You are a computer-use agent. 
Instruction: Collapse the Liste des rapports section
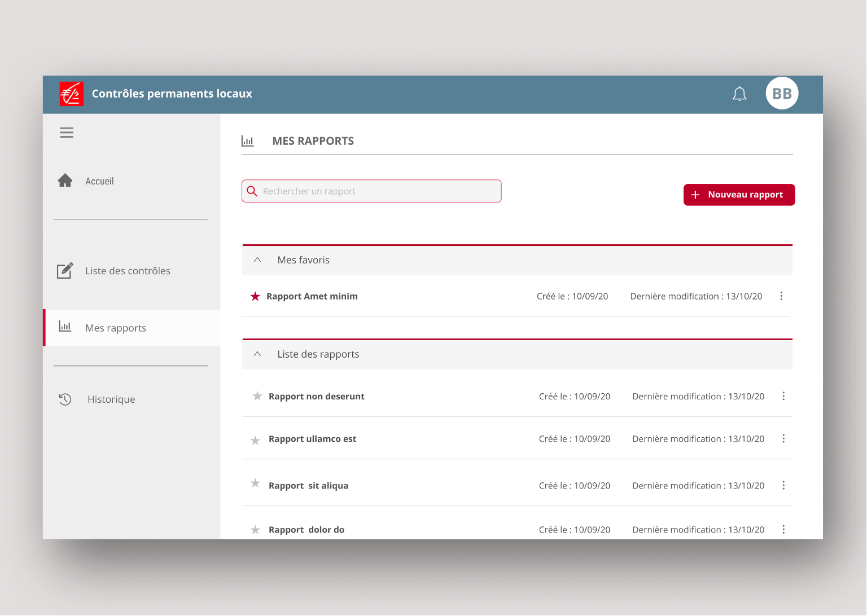[257, 354]
